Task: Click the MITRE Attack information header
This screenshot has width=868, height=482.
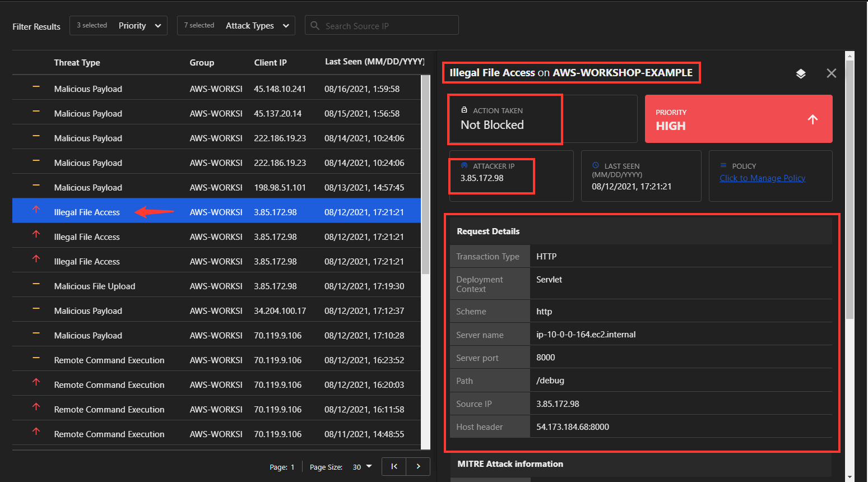Action: coord(641,464)
